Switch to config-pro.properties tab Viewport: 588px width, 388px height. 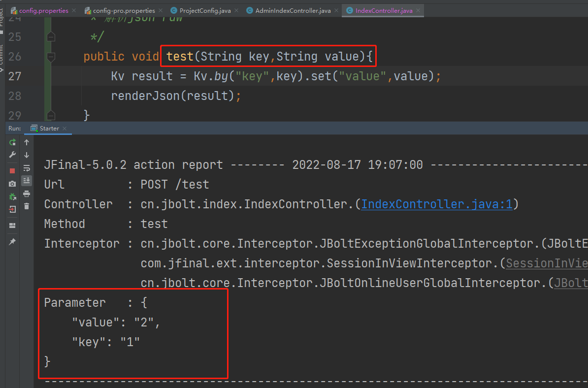124,10
